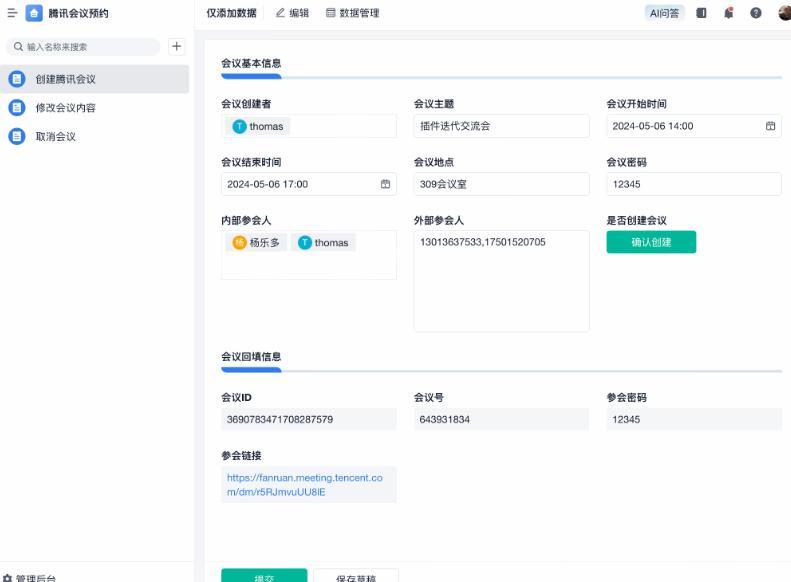791x582 pixels.
Task: Click the book icon next to AI问答
Action: (x=701, y=13)
